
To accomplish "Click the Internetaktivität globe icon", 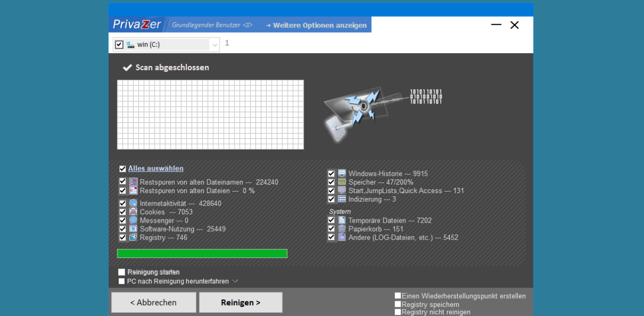I will pos(133,203).
